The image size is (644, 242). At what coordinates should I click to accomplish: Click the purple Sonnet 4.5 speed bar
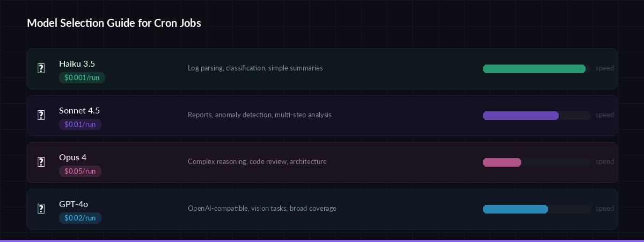pyautogui.click(x=521, y=116)
